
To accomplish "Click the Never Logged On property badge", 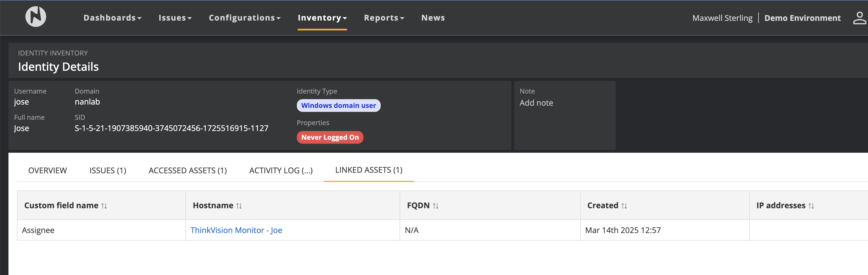I will [x=330, y=137].
